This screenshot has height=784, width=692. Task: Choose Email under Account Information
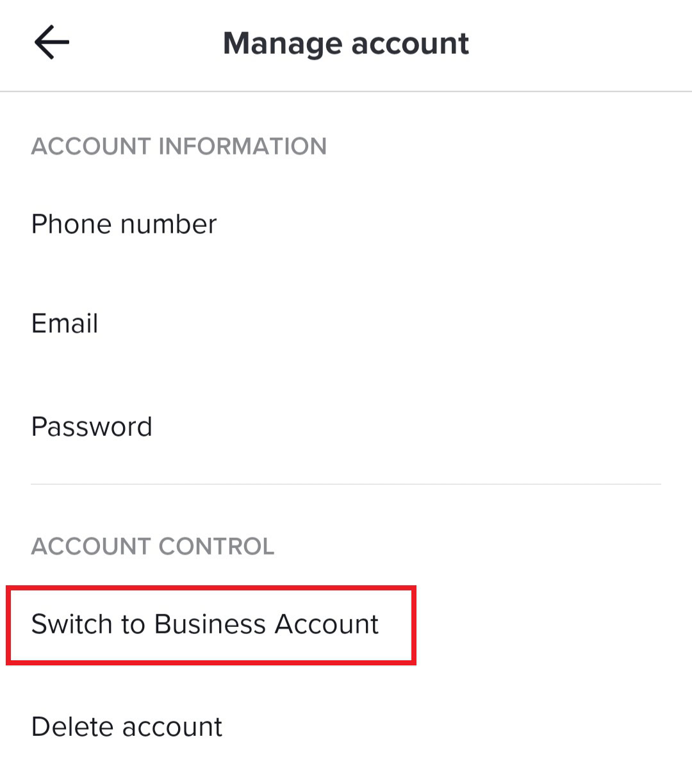click(65, 324)
